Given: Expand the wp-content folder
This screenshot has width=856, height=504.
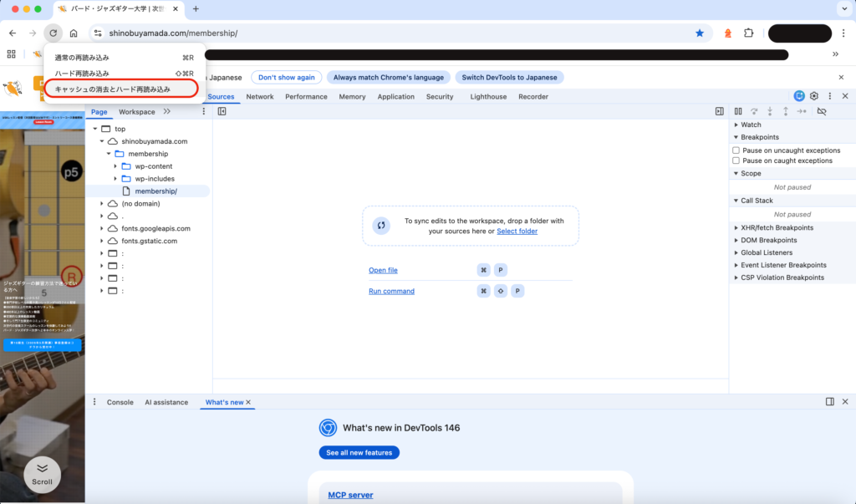Looking at the screenshot, I should [116, 166].
